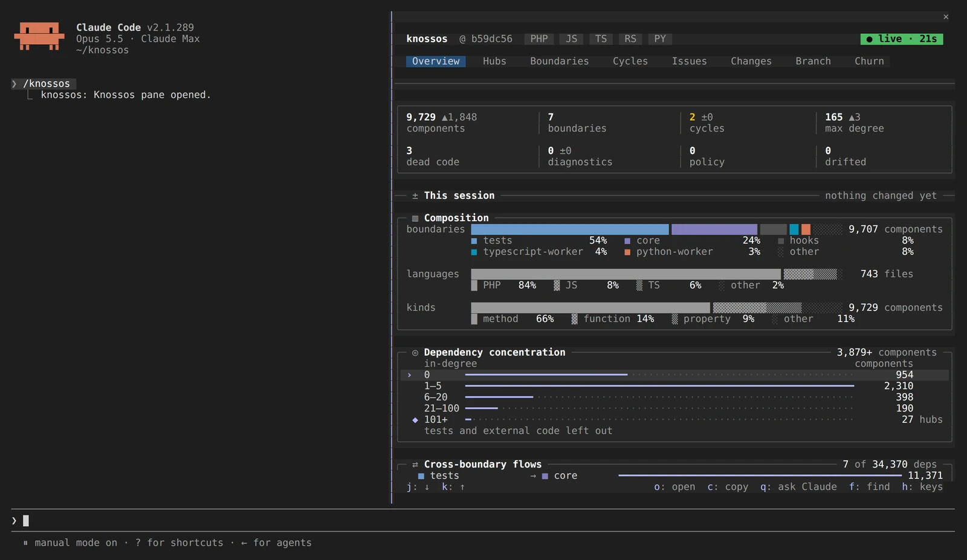
Task: Expand the in-degree 0 row chevron
Action: point(409,375)
